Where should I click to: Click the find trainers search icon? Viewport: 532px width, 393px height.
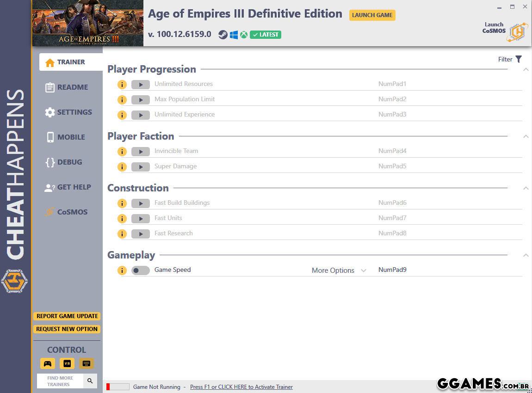pyautogui.click(x=90, y=381)
